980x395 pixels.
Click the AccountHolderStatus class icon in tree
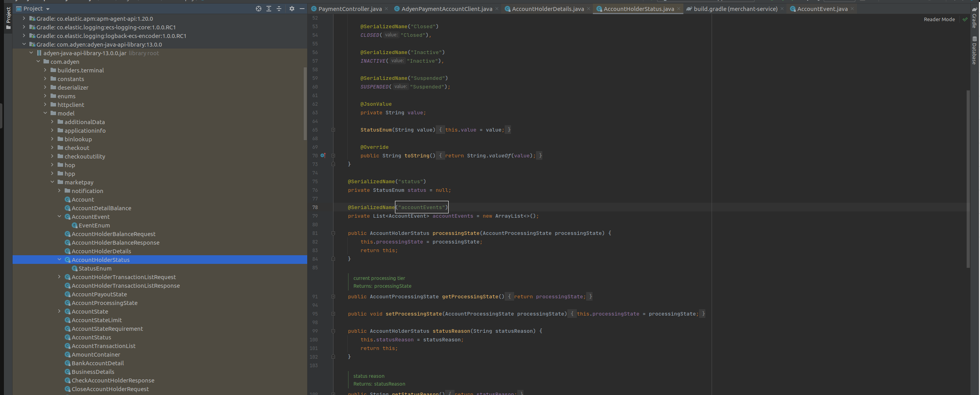67,260
